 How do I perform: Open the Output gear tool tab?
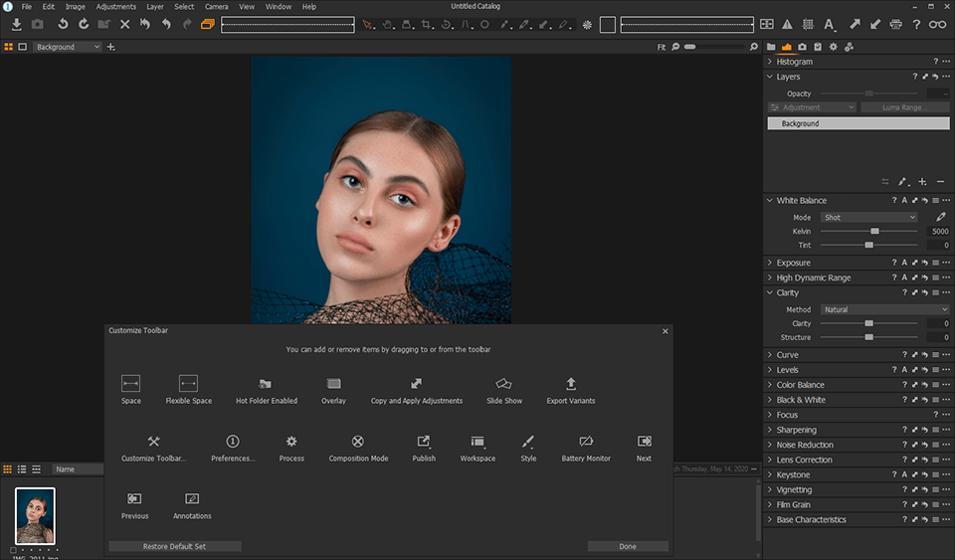pyautogui.click(x=834, y=47)
